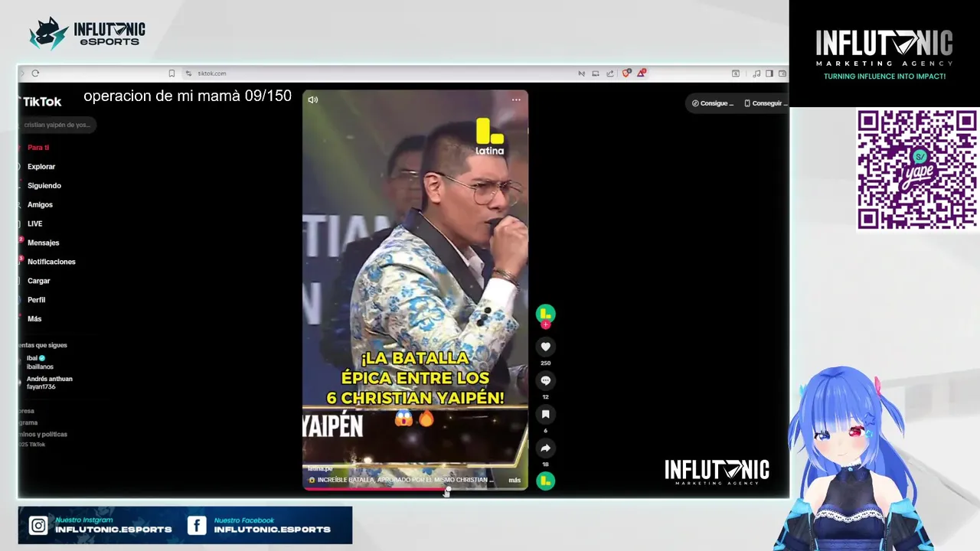
Task: Like the video with the heart icon
Action: pos(545,347)
